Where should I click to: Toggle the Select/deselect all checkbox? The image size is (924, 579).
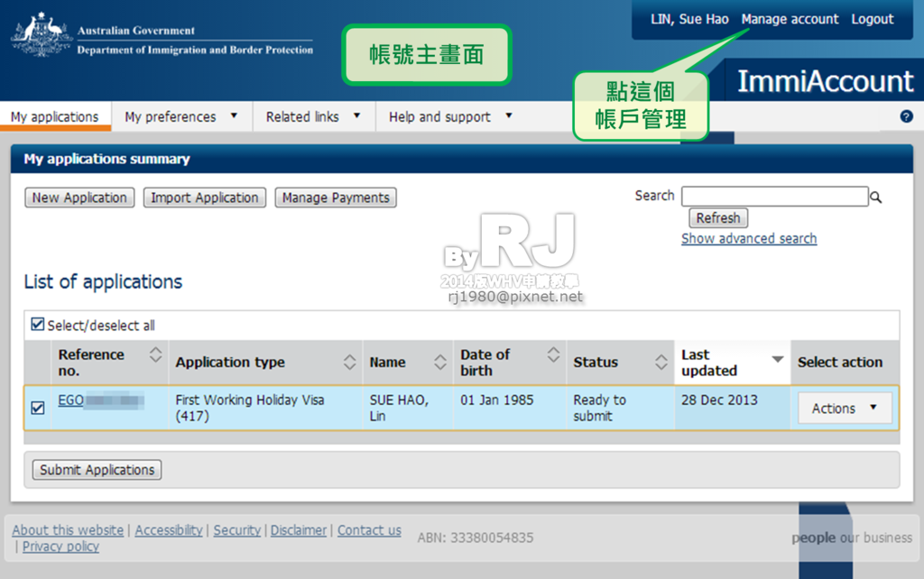[38, 325]
